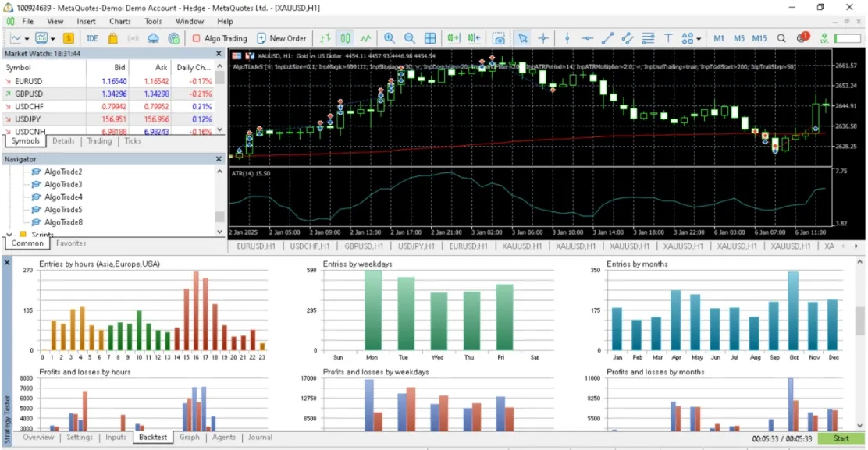Select the GBPUSD row in Market Watch

109,94
